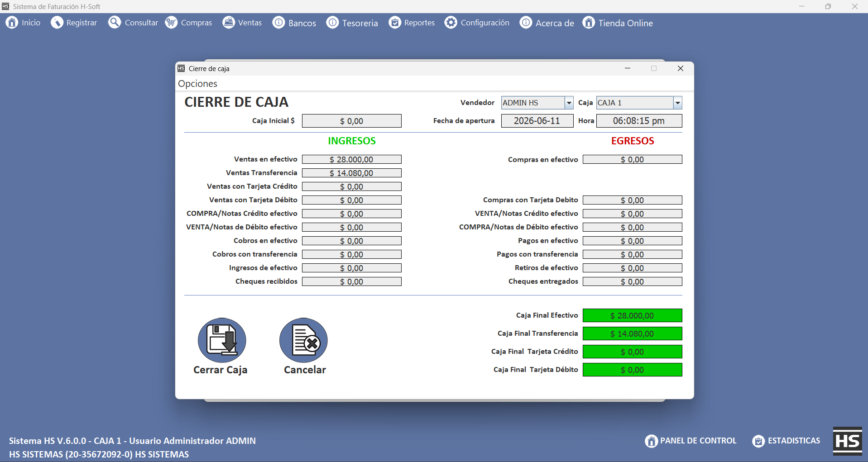This screenshot has height=462, width=868.
Task: Click the H-Soft title bar app icon
Action: 5,6
